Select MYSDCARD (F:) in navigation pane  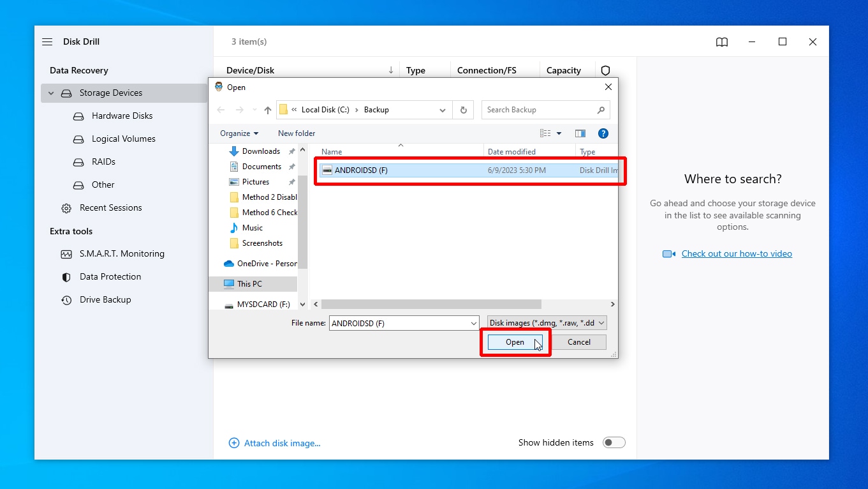click(263, 305)
